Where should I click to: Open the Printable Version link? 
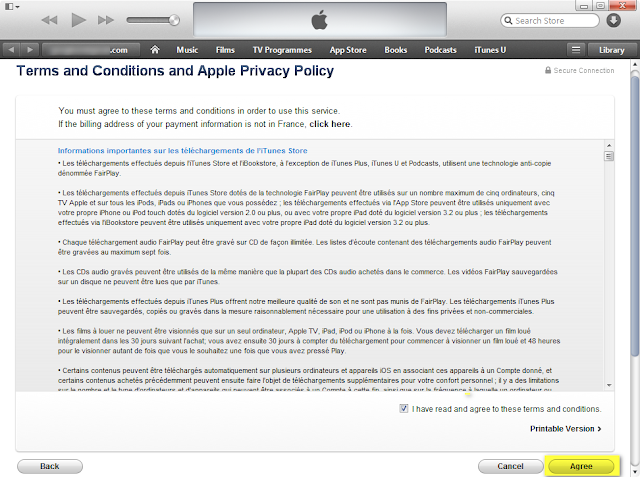565,429
